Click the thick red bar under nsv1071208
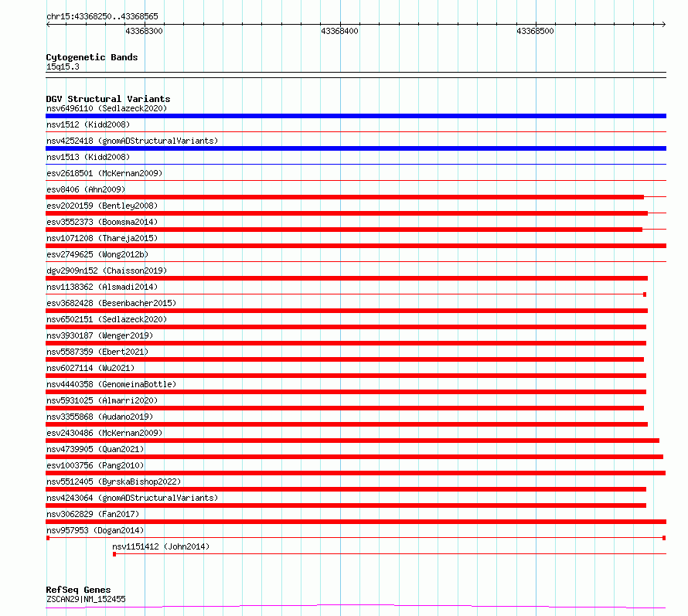The image size is (688, 616). click(356, 246)
